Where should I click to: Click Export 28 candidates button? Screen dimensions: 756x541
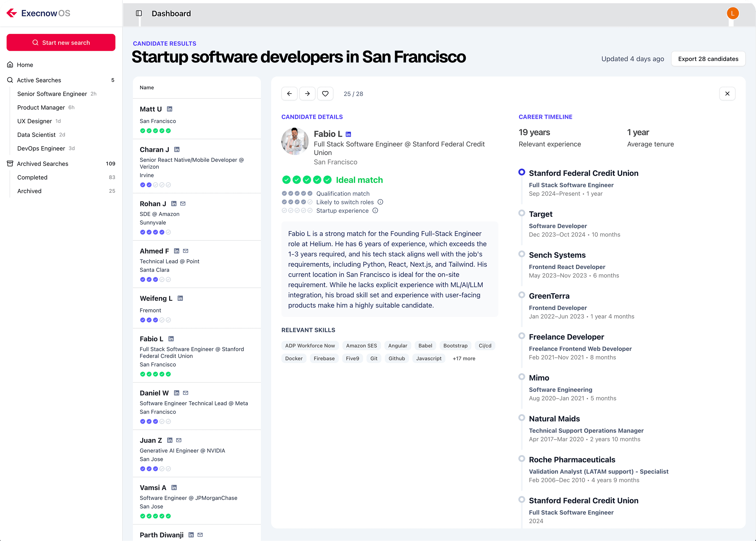(708, 59)
